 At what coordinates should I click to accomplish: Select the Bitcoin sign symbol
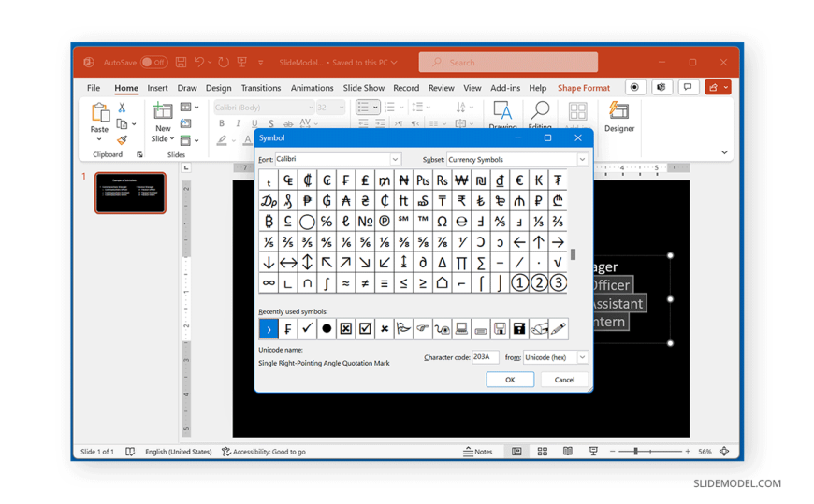pyautogui.click(x=269, y=222)
